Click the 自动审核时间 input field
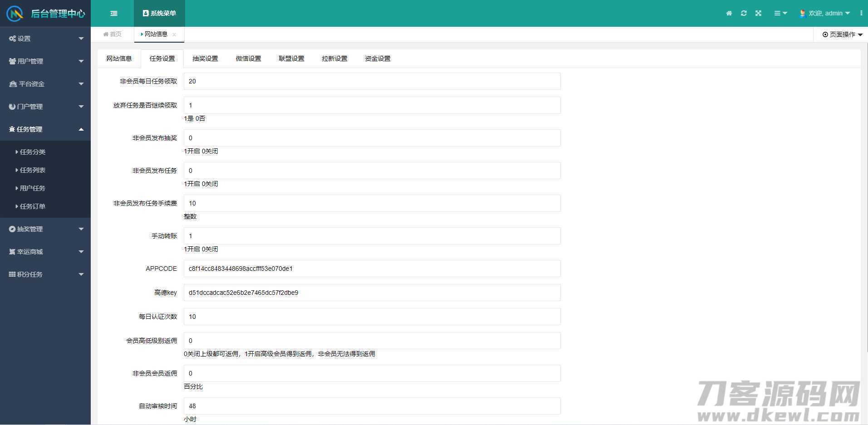This screenshot has width=868, height=425. [x=372, y=406]
